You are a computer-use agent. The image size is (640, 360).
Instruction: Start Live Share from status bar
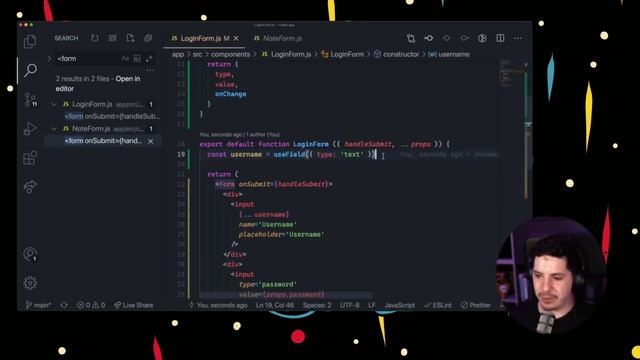point(133,305)
